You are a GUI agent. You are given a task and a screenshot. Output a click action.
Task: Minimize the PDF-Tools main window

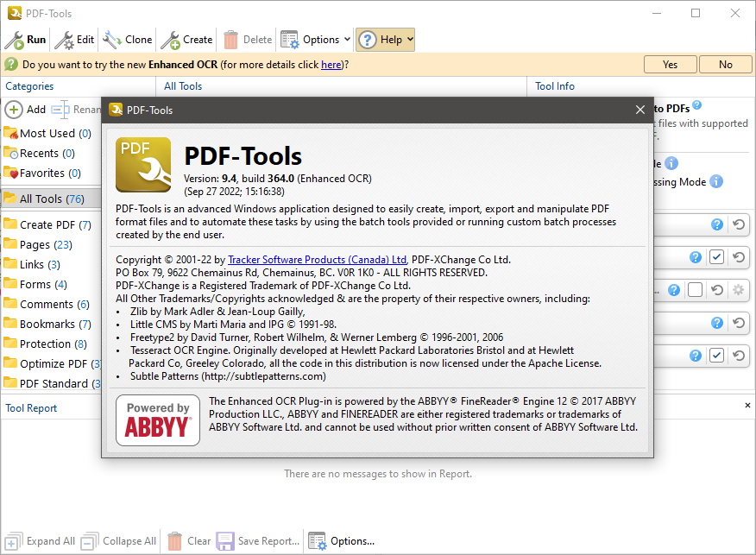pos(657,13)
